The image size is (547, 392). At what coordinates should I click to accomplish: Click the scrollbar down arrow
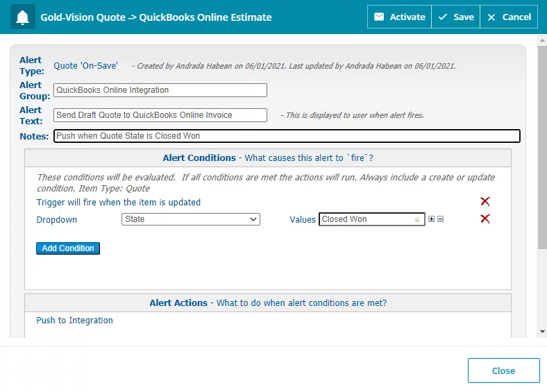point(542,332)
